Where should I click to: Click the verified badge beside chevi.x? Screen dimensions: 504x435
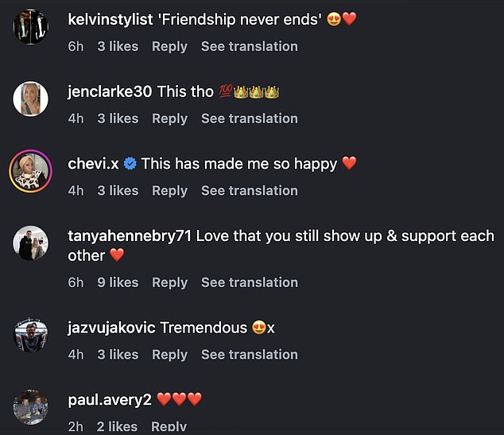pyautogui.click(x=130, y=164)
